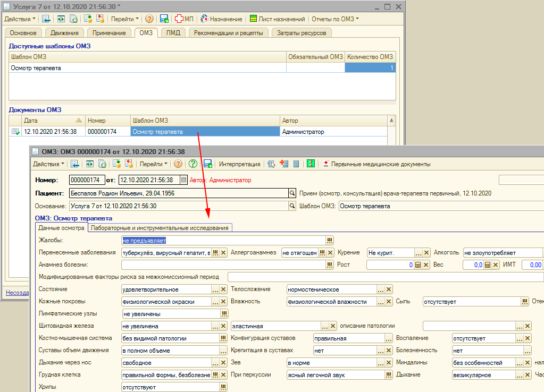The height and width of the screenshot is (392, 544).
Task: Click the Назначение toolbar button
Action: click(x=222, y=19)
